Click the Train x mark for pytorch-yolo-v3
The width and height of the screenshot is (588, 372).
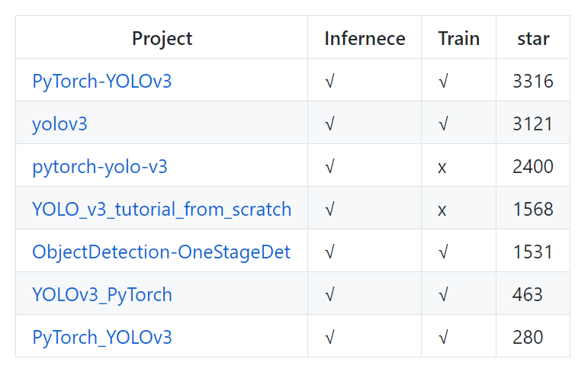coord(442,167)
